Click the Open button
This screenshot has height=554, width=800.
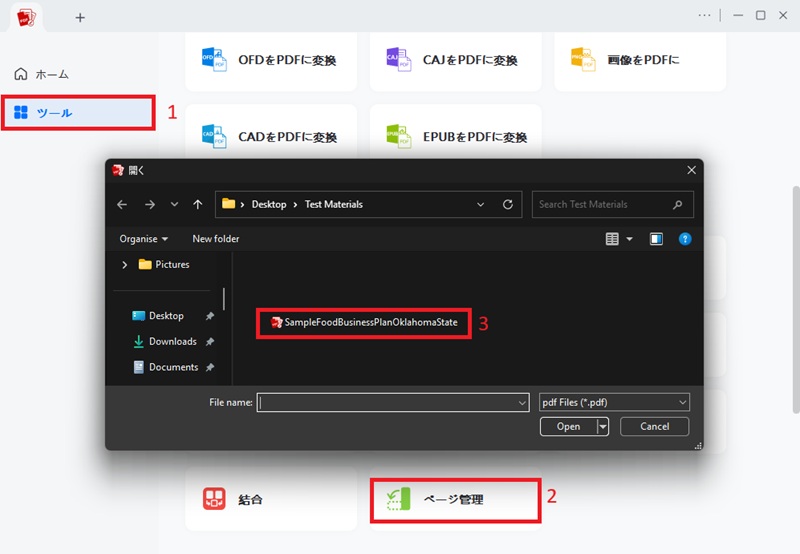(568, 426)
